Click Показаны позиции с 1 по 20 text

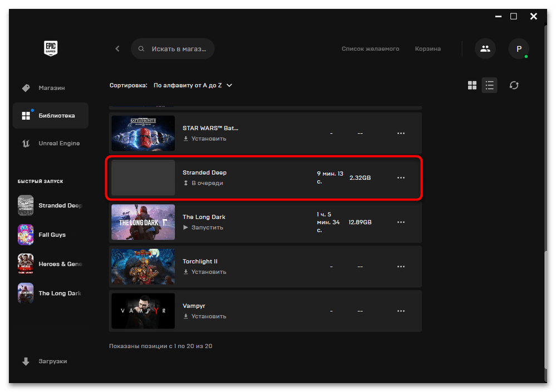tap(161, 346)
